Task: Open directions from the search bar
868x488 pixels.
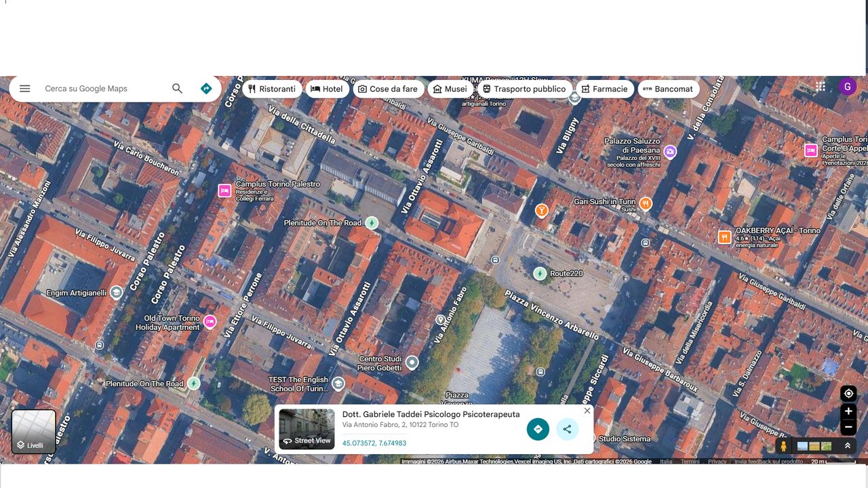Action: tap(206, 89)
